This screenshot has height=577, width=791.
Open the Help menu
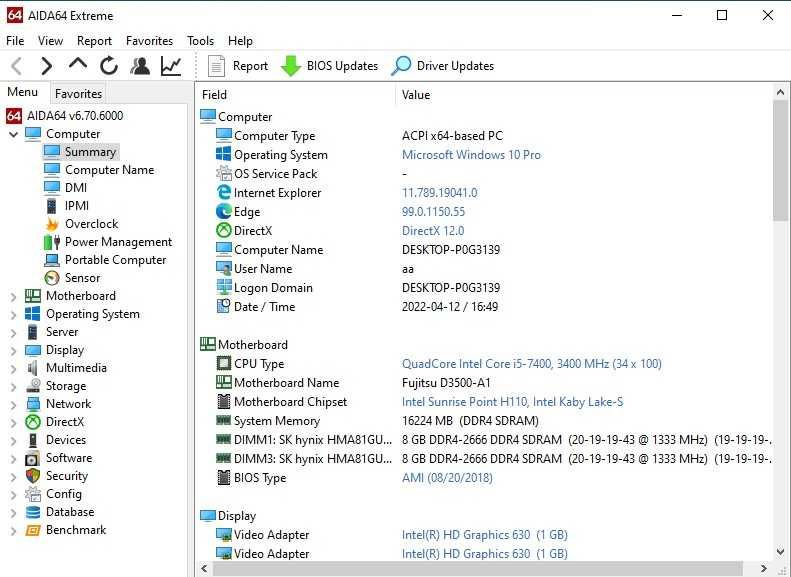pos(240,41)
